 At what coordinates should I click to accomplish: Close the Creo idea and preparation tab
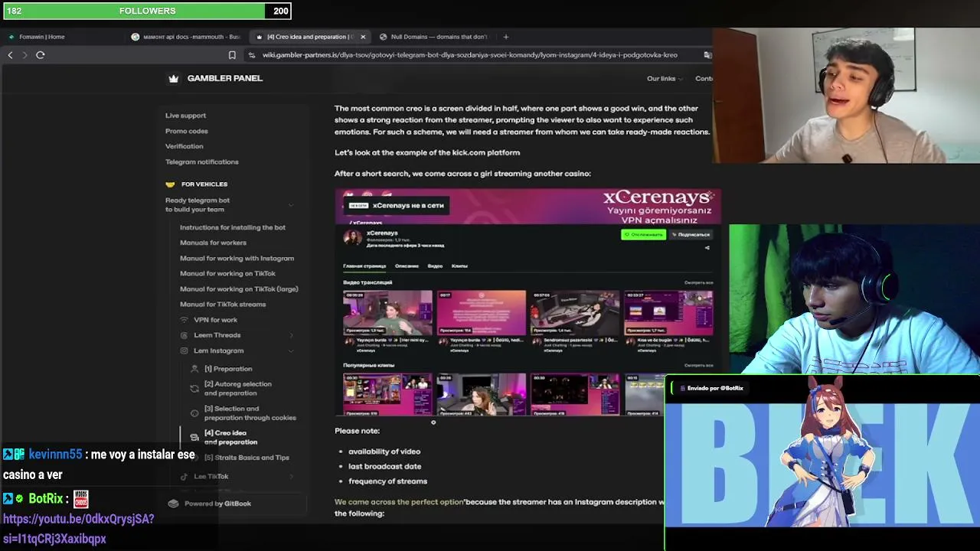pos(363,37)
